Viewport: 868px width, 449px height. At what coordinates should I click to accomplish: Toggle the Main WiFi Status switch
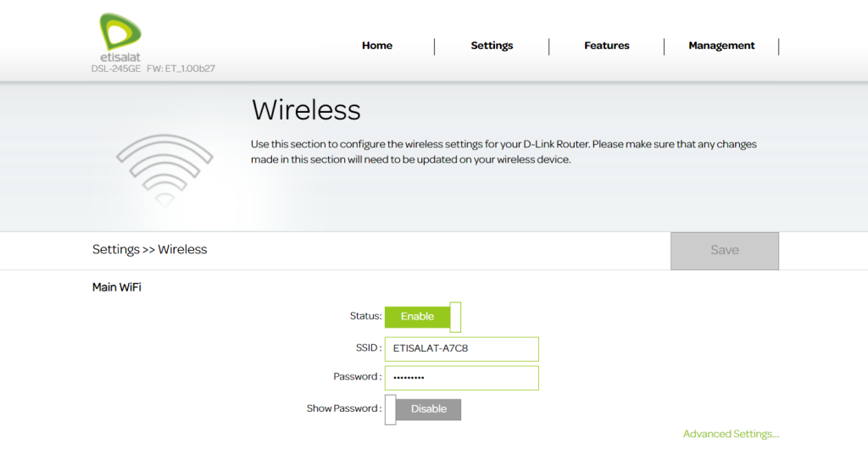[x=423, y=317]
